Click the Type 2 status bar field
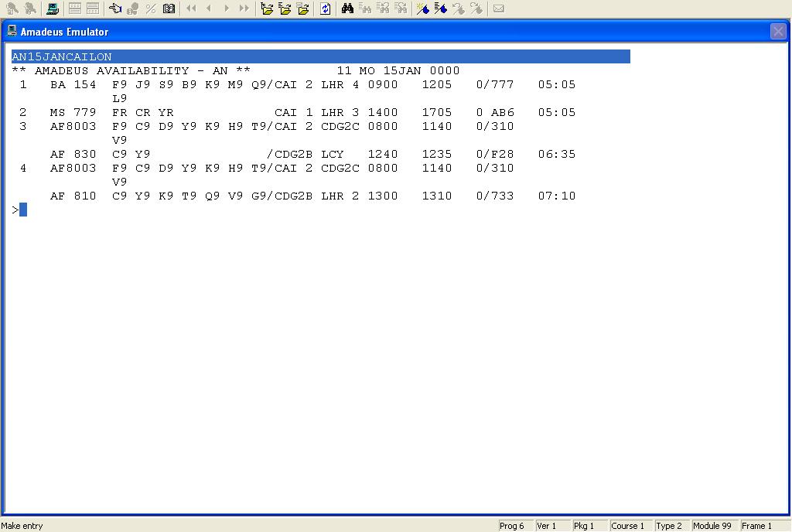The height and width of the screenshot is (532, 792). coord(672,526)
